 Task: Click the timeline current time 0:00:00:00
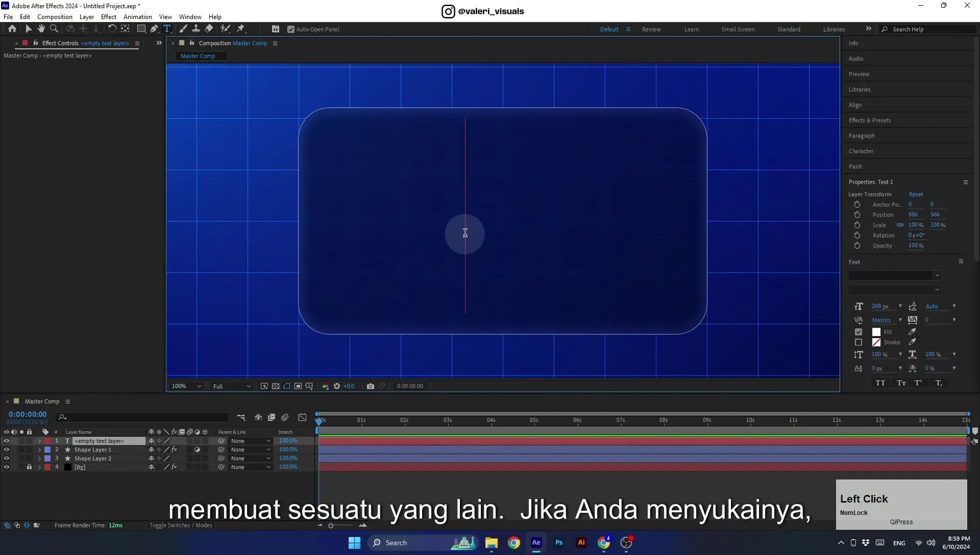point(28,414)
